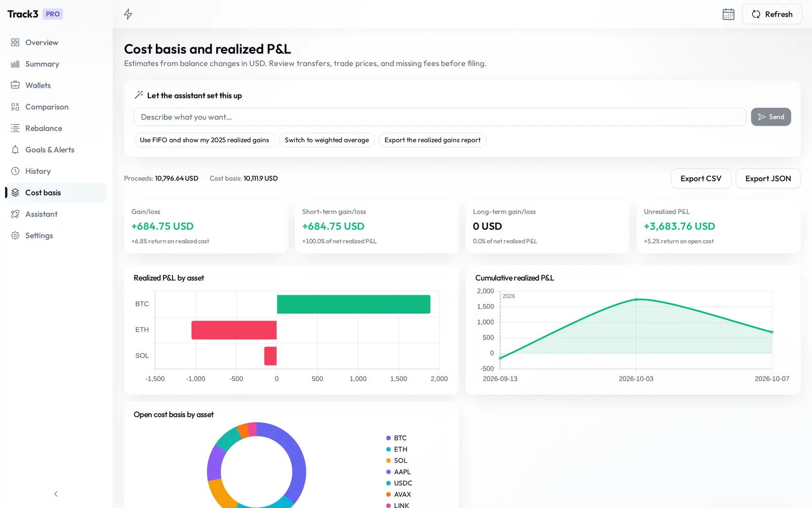Collapse the sidebar with the chevron
Viewport: 812px width, 508px height.
(56, 494)
